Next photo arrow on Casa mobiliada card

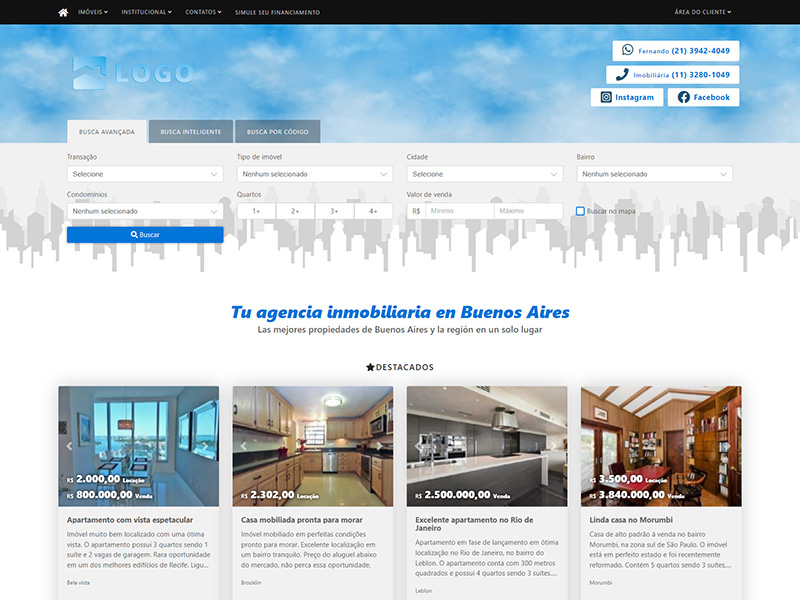(x=381, y=446)
